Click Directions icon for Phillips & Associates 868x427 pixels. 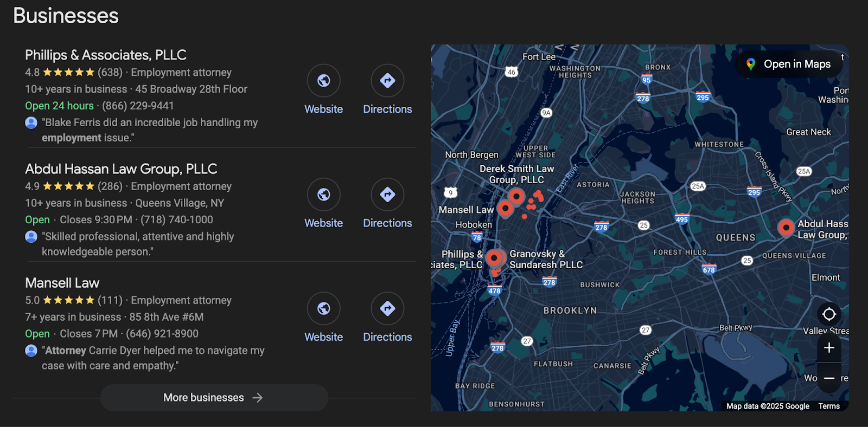[x=387, y=81]
